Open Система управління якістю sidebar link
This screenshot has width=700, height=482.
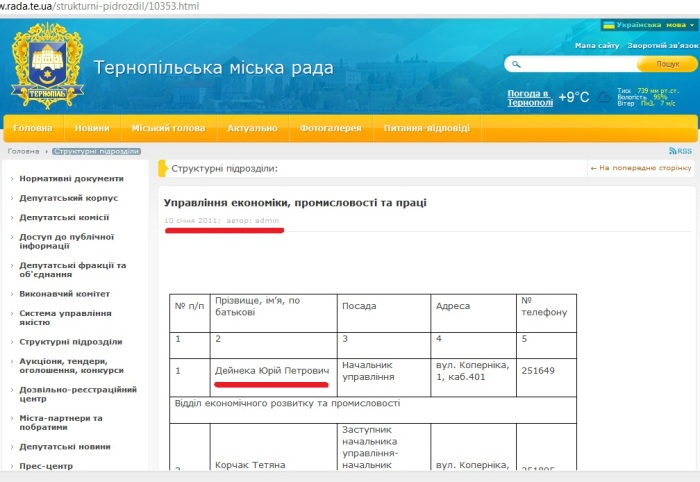65,318
